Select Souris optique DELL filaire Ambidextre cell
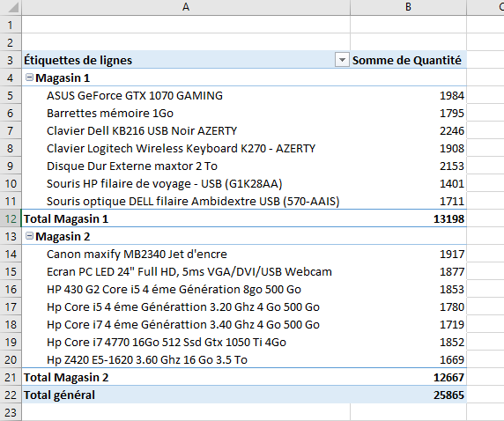This screenshot has height=421, width=504. (x=186, y=201)
